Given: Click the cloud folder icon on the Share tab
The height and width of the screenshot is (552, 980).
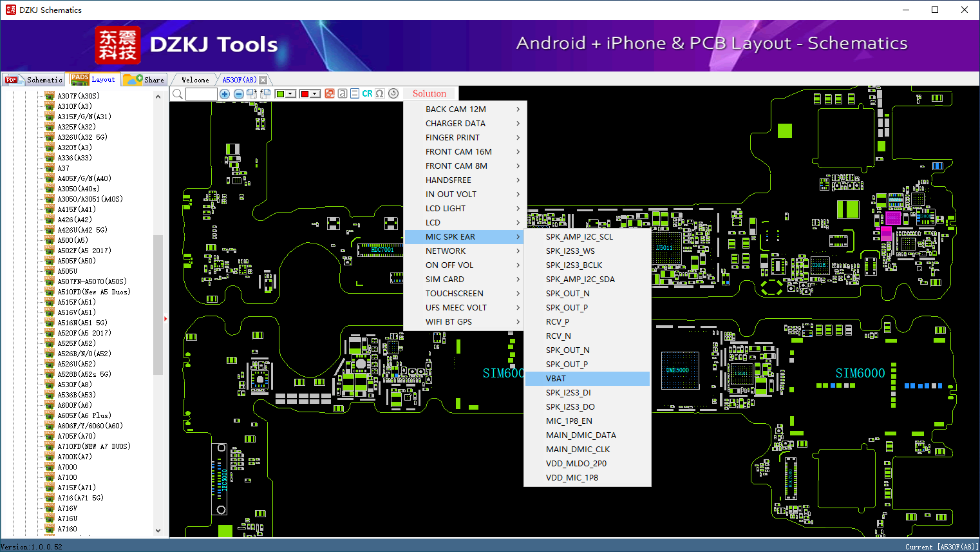Looking at the screenshot, I should pyautogui.click(x=133, y=79).
